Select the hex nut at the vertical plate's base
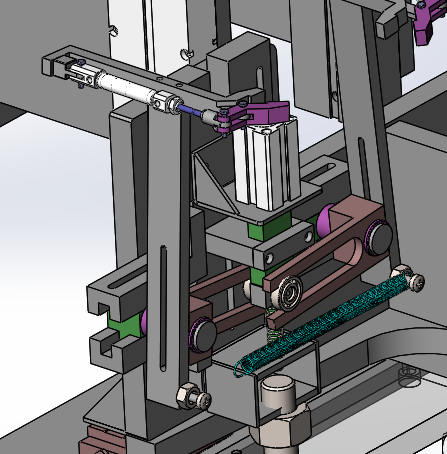This screenshot has width=447, height=454. coord(186,396)
